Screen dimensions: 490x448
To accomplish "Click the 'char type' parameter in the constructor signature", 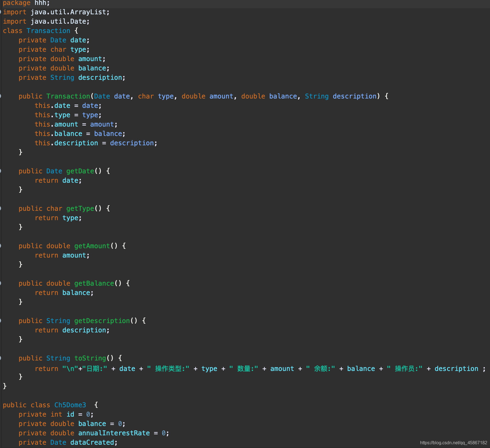I will click(156, 96).
